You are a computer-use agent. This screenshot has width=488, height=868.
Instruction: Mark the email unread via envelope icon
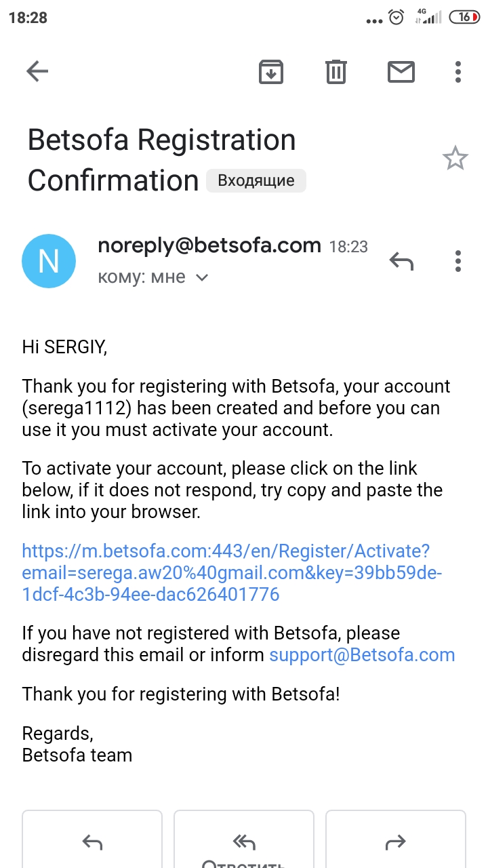click(401, 71)
